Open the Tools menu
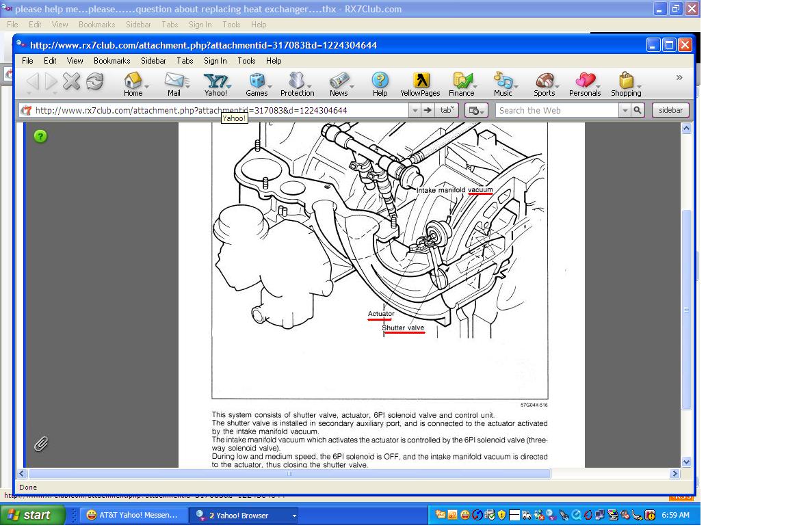 click(246, 61)
